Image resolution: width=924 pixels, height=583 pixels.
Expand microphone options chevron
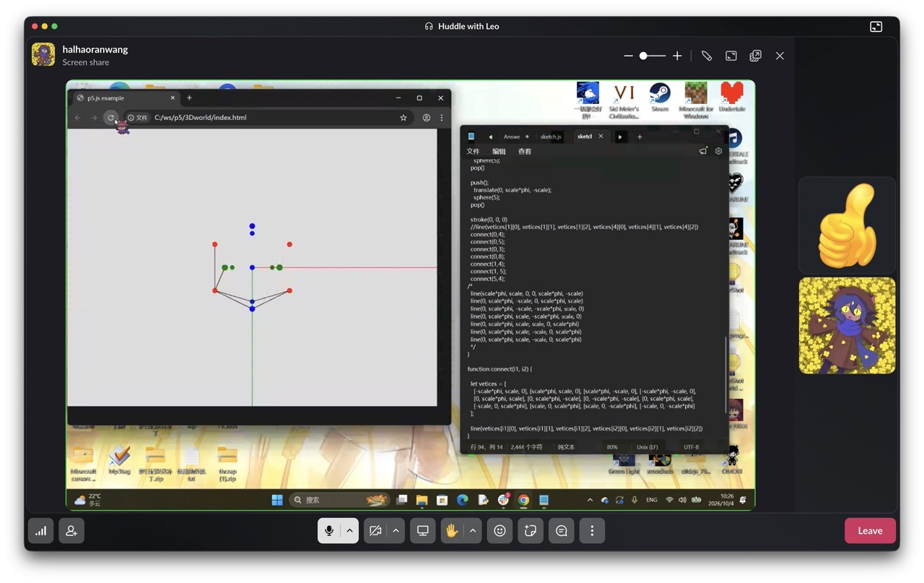(x=349, y=531)
